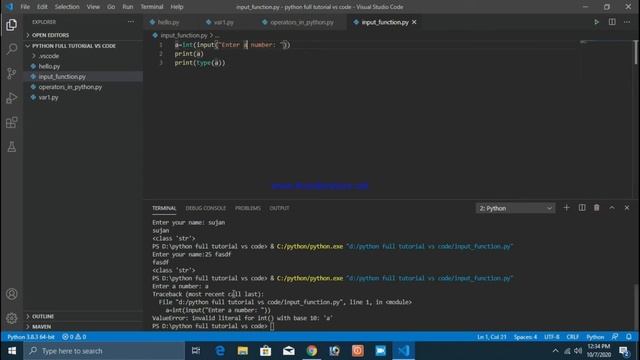The height and width of the screenshot is (360, 640).
Task: Select Python 3.8.3 64-bit interpreter
Action: coord(31,337)
